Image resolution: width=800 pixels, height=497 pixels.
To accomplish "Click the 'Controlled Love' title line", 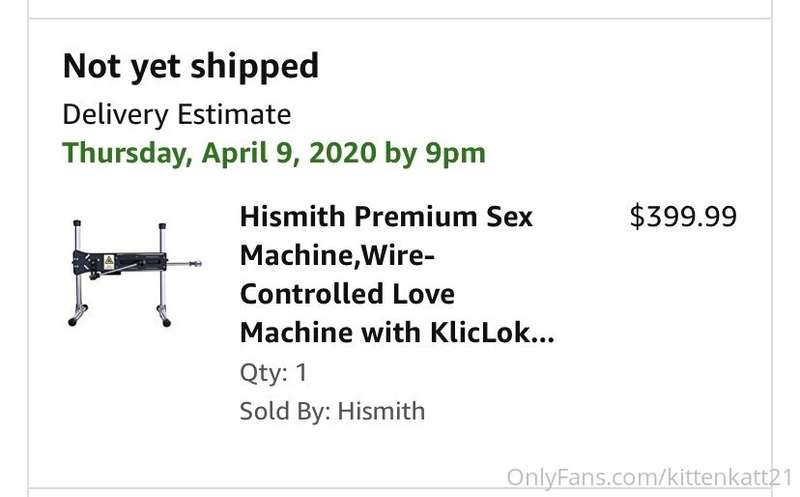I will pos(347,294).
